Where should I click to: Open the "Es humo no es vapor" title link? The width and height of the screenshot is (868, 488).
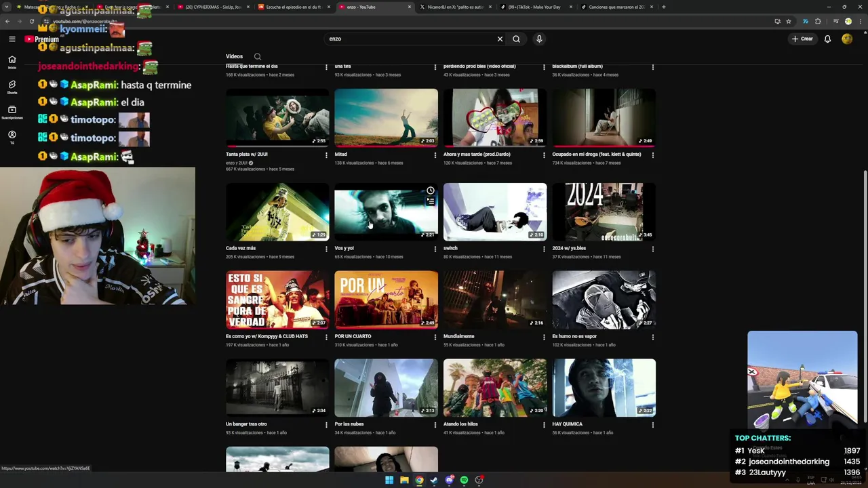[x=574, y=336]
